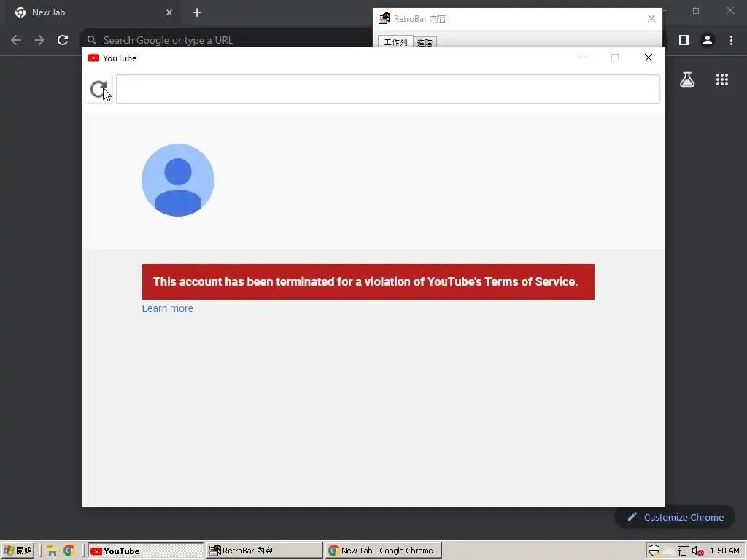The image size is (747, 560).
Task: Select YouTube taskbar button
Action: coord(145,551)
